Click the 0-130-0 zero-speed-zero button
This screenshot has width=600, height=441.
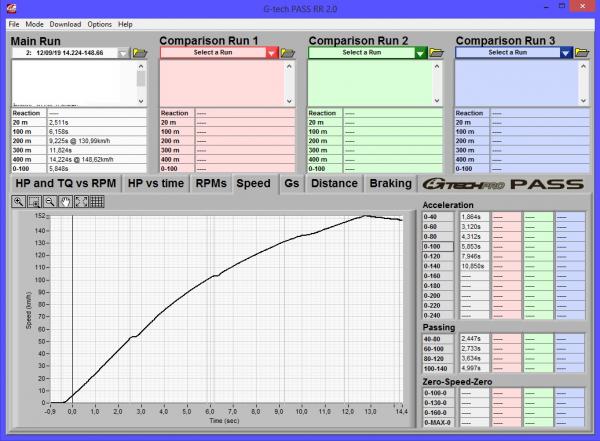(438, 403)
